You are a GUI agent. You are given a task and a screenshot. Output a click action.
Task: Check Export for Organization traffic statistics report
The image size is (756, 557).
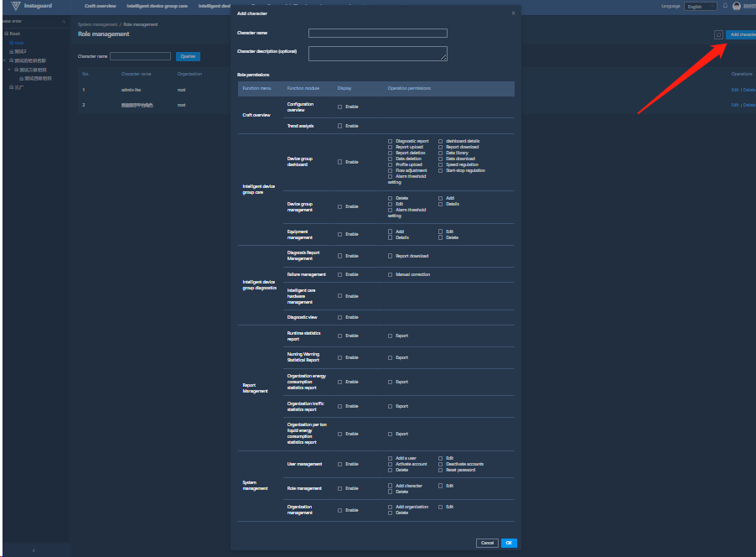pos(390,406)
